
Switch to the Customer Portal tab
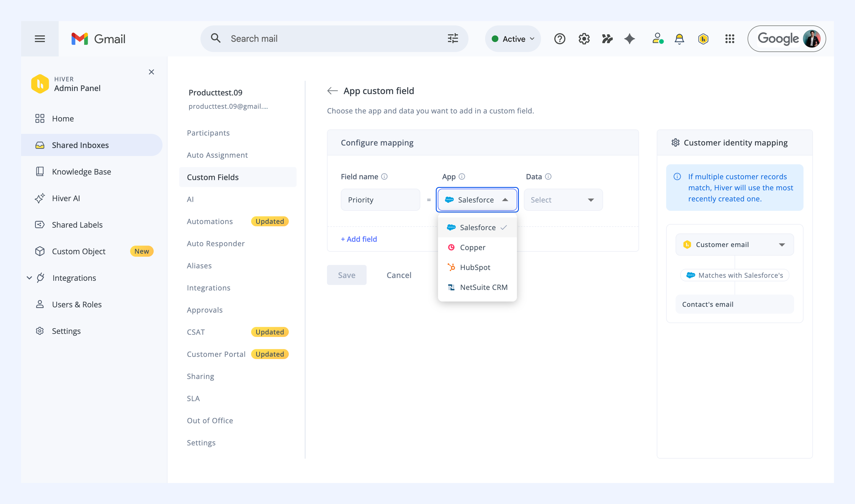[216, 354]
